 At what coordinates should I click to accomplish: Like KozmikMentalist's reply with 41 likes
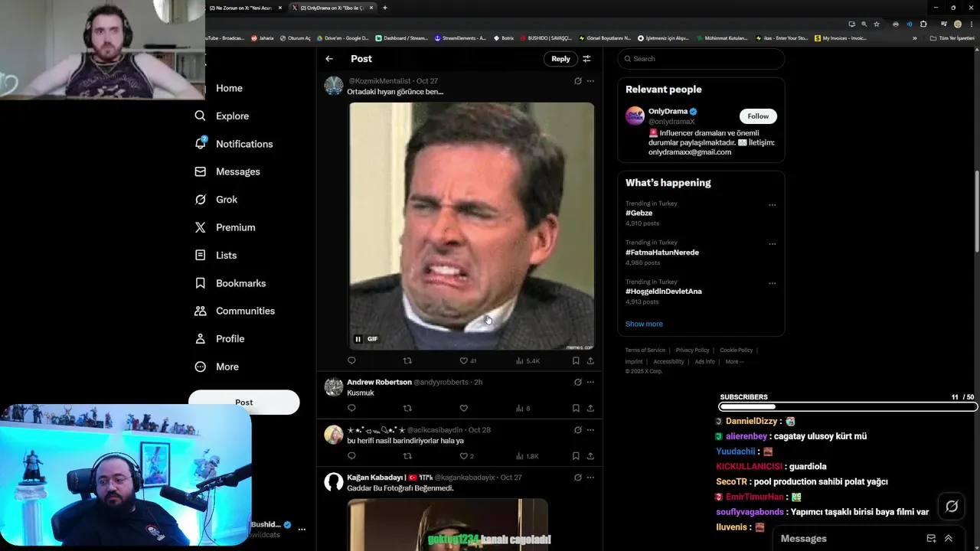pyautogui.click(x=467, y=360)
